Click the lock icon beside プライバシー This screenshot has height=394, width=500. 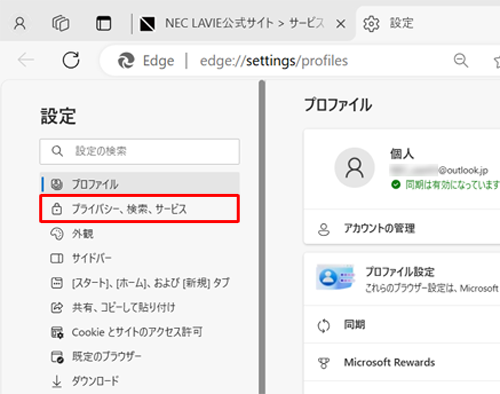click(x=57, y=209)
